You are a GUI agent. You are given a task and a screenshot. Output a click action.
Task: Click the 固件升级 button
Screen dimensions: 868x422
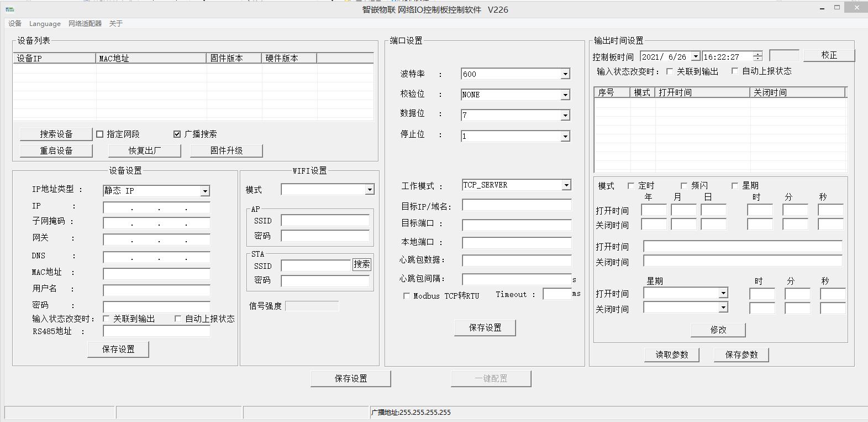pos(227,150)
